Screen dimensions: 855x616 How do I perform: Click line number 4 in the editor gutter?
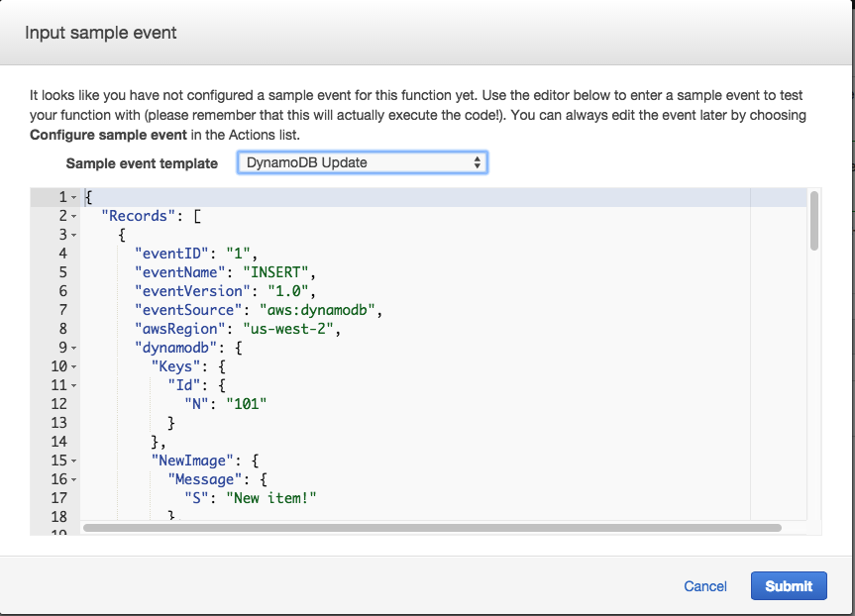coord(61,254)
